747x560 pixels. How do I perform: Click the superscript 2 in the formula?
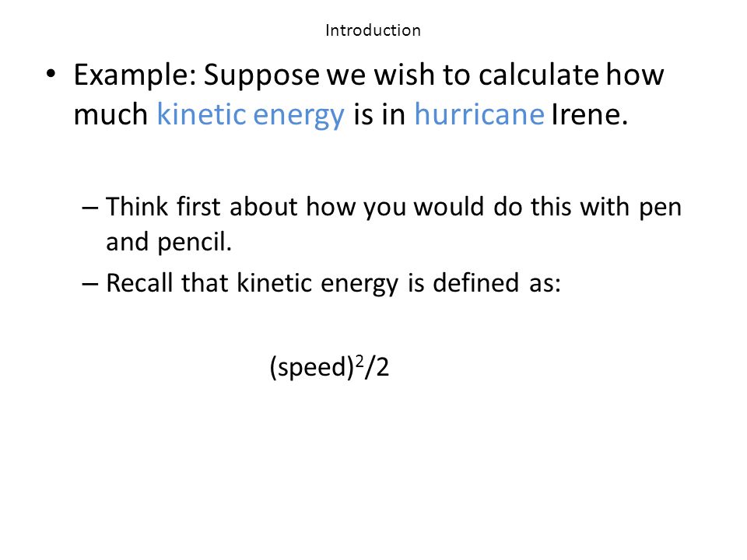click(359, 360)
